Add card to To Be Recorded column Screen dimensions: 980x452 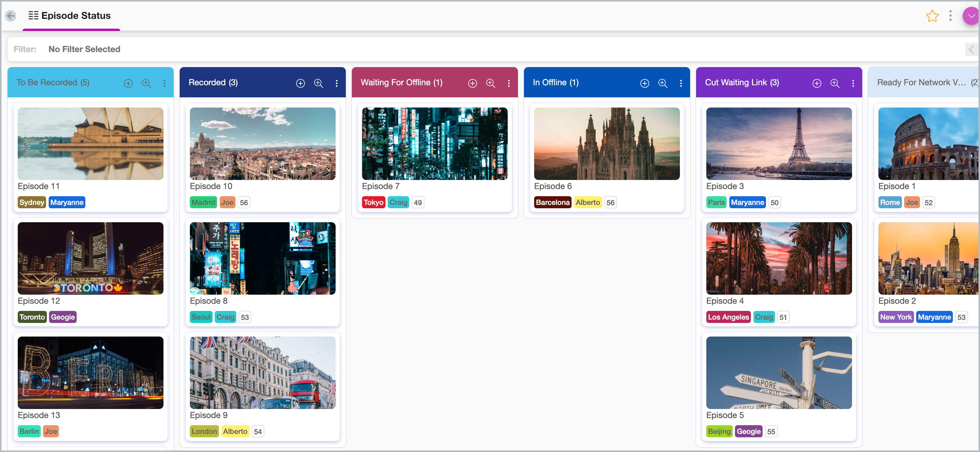coord(128,83)
